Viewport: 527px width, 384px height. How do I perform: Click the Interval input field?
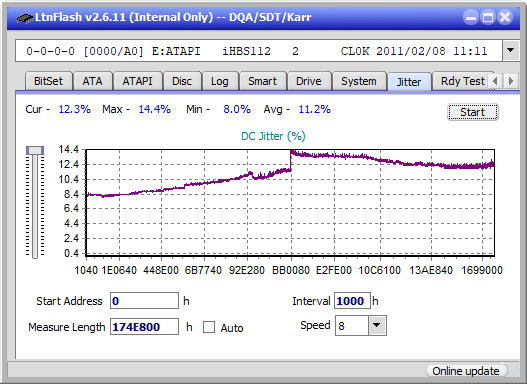pos(352,300)
